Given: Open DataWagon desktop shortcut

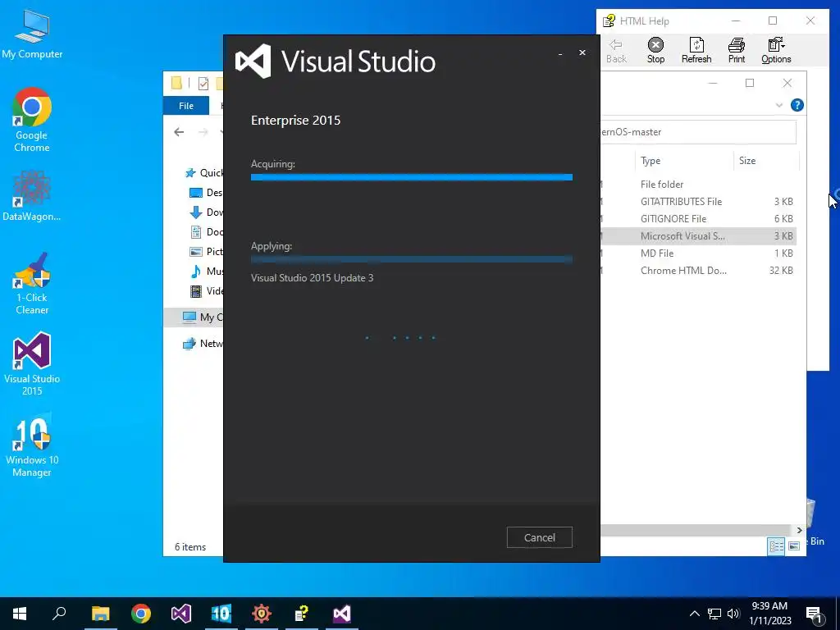Looking at the screenshot, I should [x=32, y=196].
